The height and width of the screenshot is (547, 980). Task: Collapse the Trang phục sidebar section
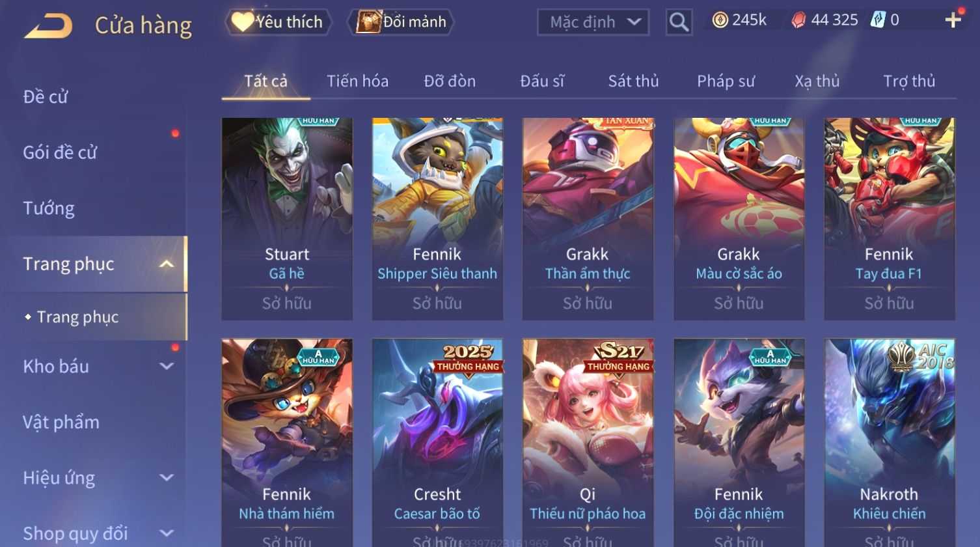pyautogui.click(x=167, y=264)
